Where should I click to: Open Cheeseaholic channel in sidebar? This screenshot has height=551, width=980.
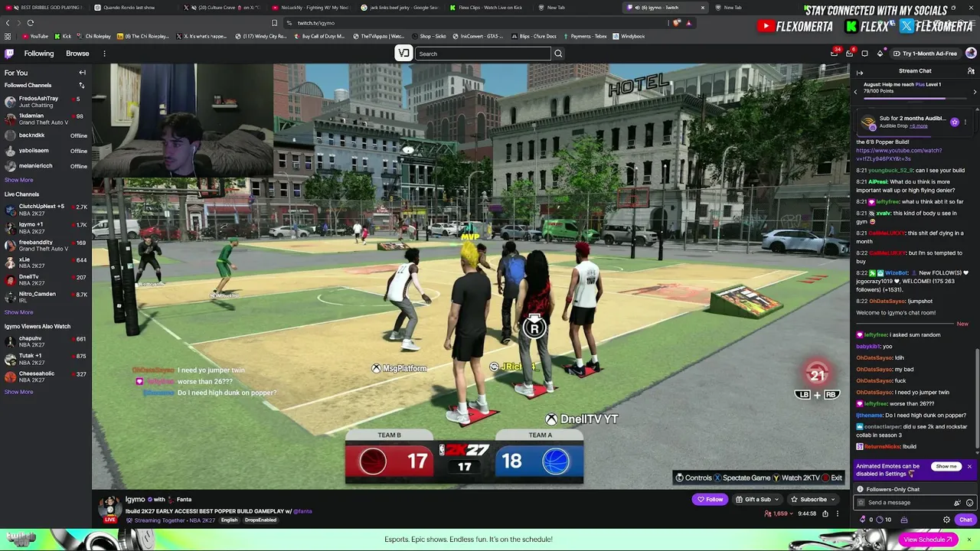[46, 377]
